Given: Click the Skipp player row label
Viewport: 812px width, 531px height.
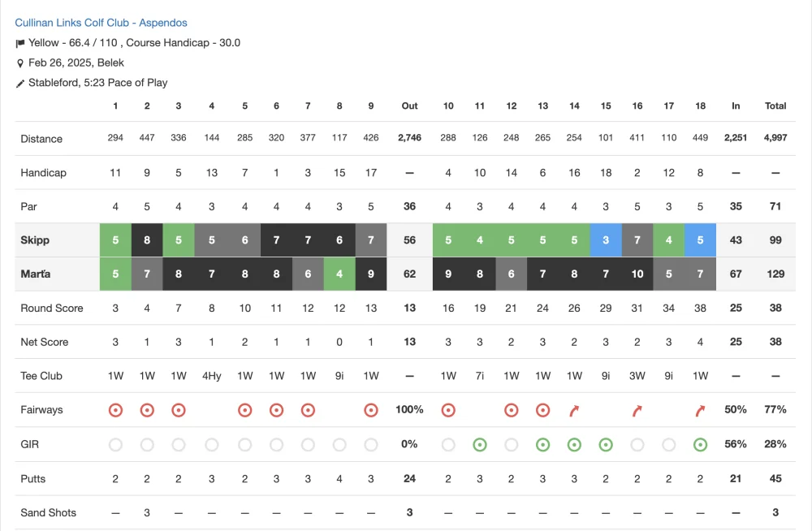Looking at the screenshot, I should (x=35, y=240).
